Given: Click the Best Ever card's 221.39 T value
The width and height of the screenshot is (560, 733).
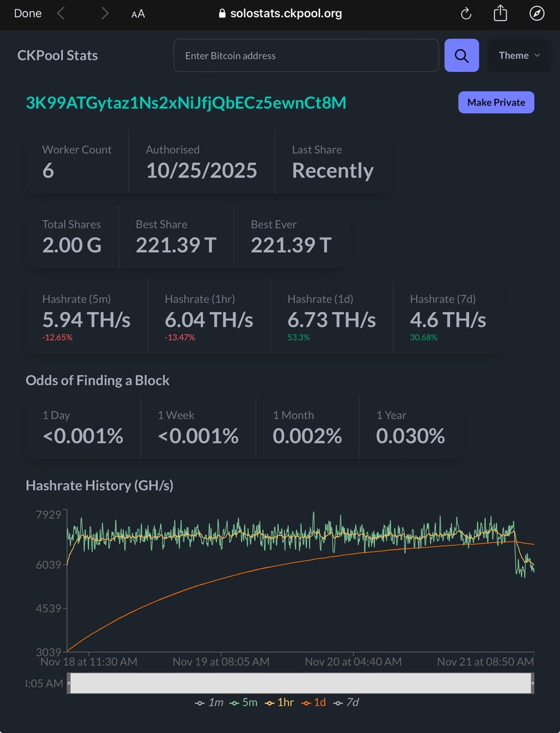Looking at the screenshot, I should [291, 246].
